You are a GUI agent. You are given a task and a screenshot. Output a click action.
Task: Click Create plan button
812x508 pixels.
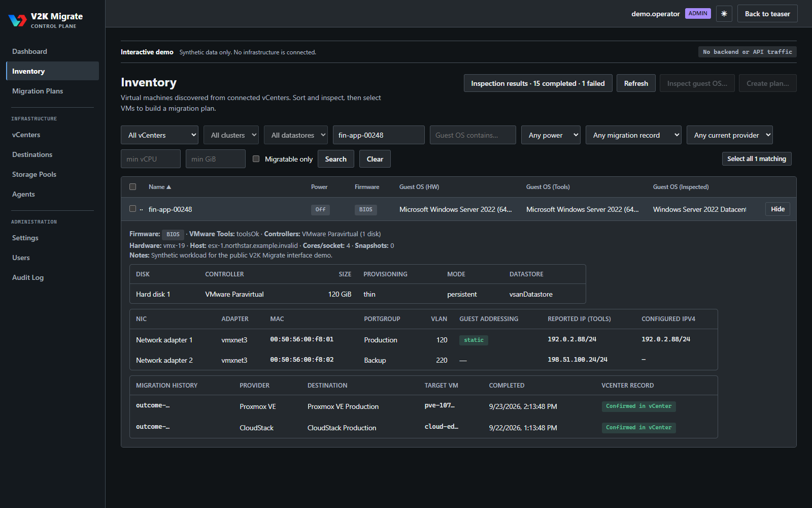click(767, 83)
